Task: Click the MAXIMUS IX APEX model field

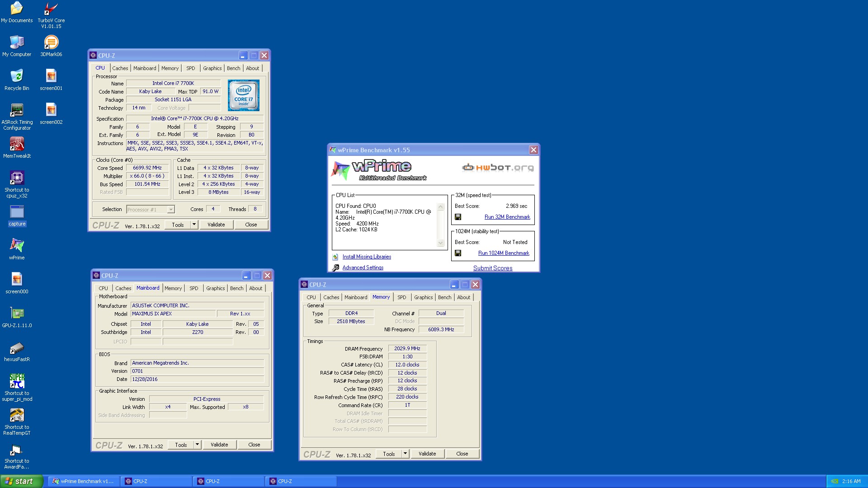Action: (173, 314)
